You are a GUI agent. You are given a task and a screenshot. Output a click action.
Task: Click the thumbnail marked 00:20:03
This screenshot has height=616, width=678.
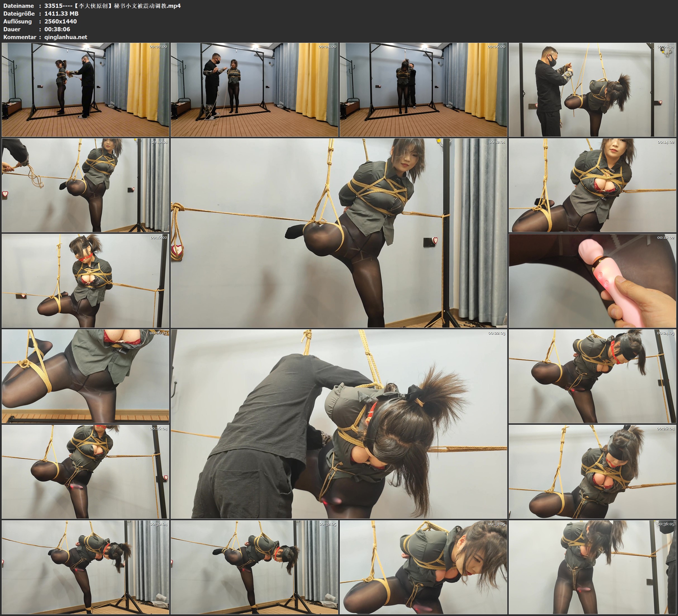coord(85,376)
